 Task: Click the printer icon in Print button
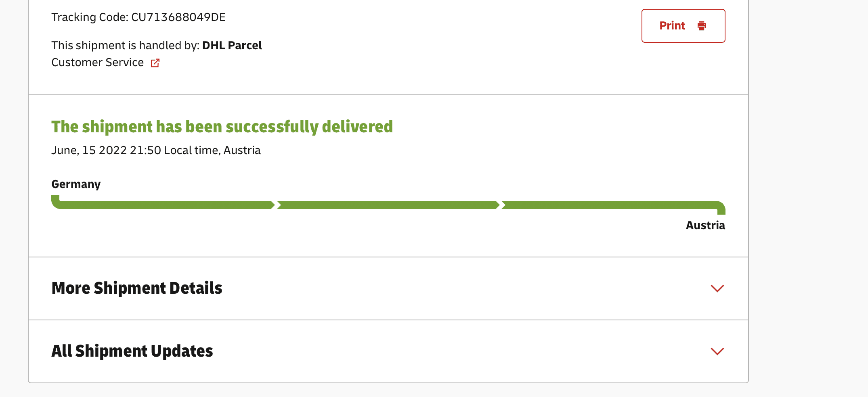point(702,26)
